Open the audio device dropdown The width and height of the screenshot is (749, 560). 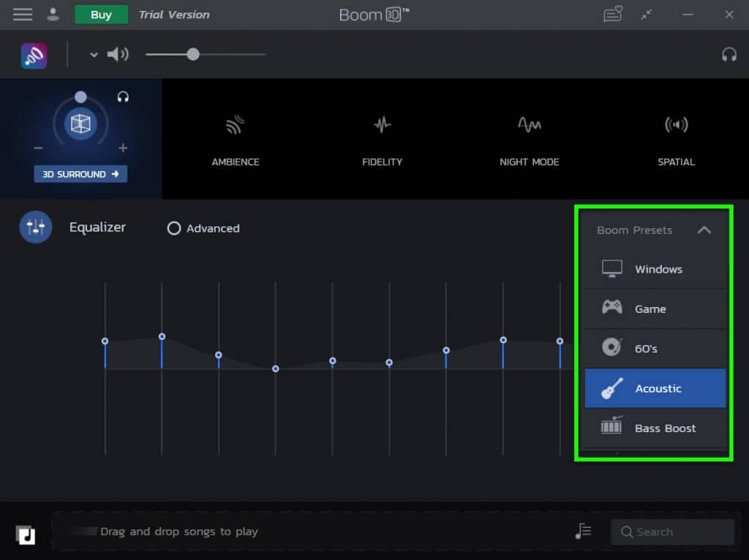93,54
